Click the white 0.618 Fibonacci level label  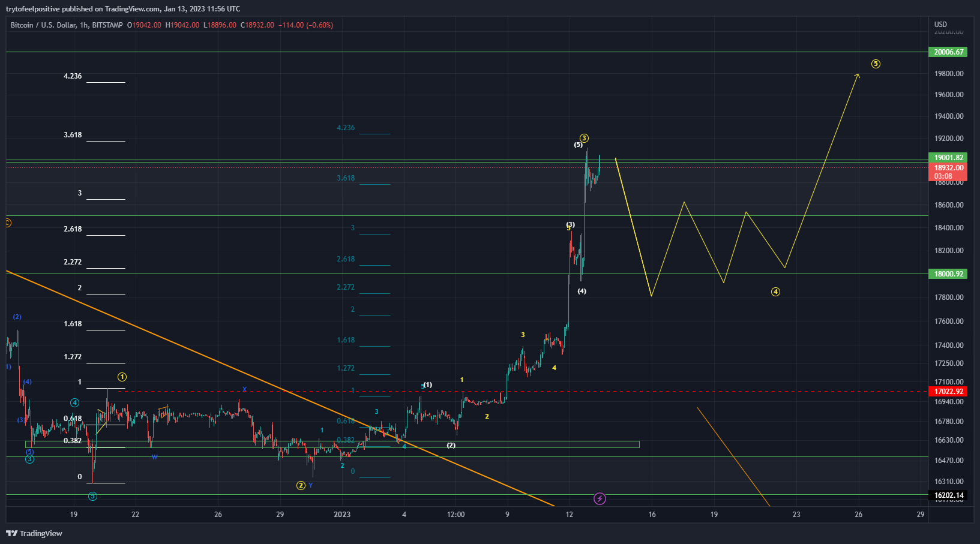coord(73,419)
